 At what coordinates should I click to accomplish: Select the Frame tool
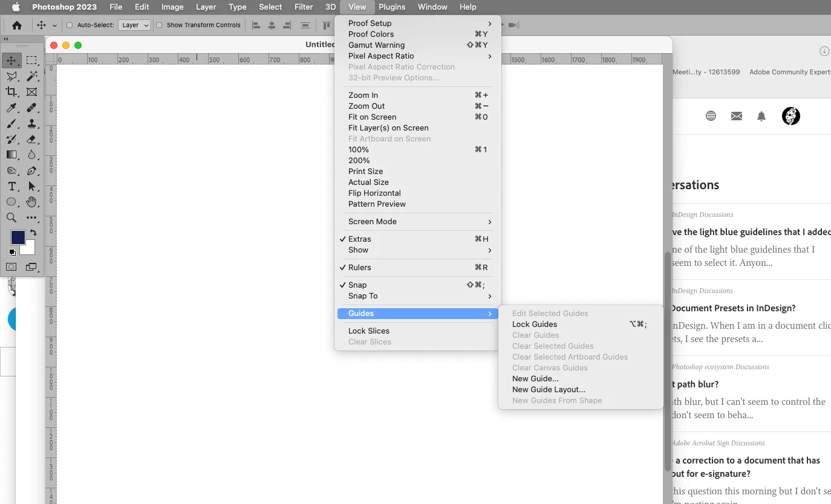click(x=32, y=92)
